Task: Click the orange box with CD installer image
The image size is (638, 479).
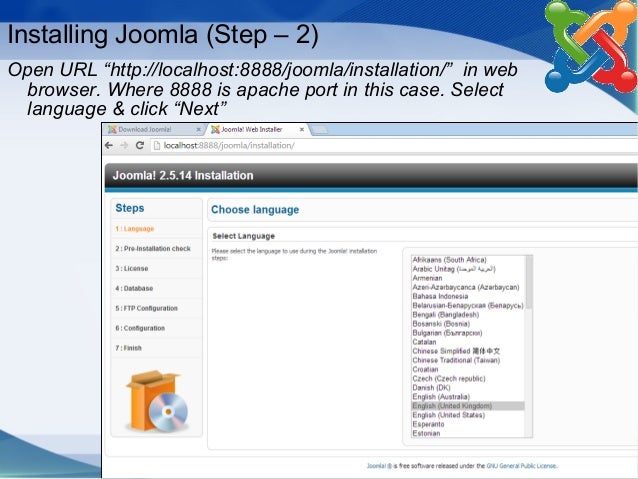Action: [157, 401]
